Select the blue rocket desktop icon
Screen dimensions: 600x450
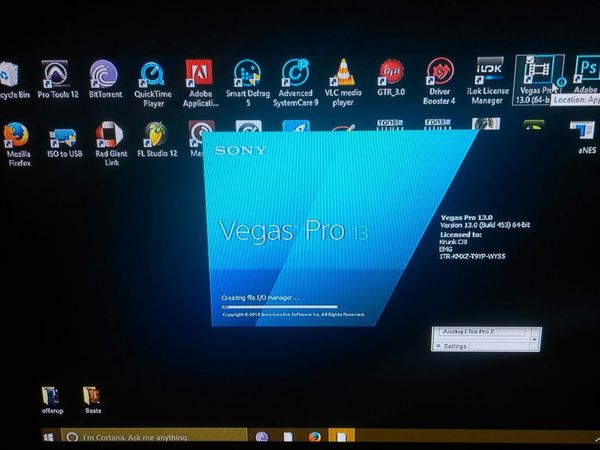[x=296, y=126]
